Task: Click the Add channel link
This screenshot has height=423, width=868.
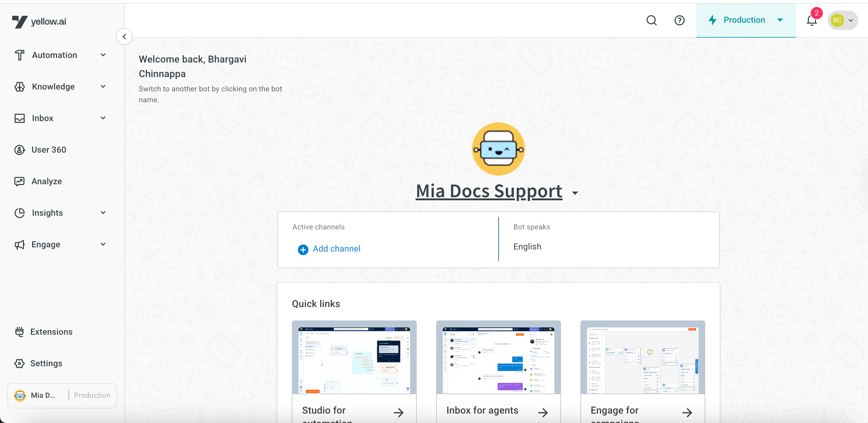Action: (x=336, y=249)
